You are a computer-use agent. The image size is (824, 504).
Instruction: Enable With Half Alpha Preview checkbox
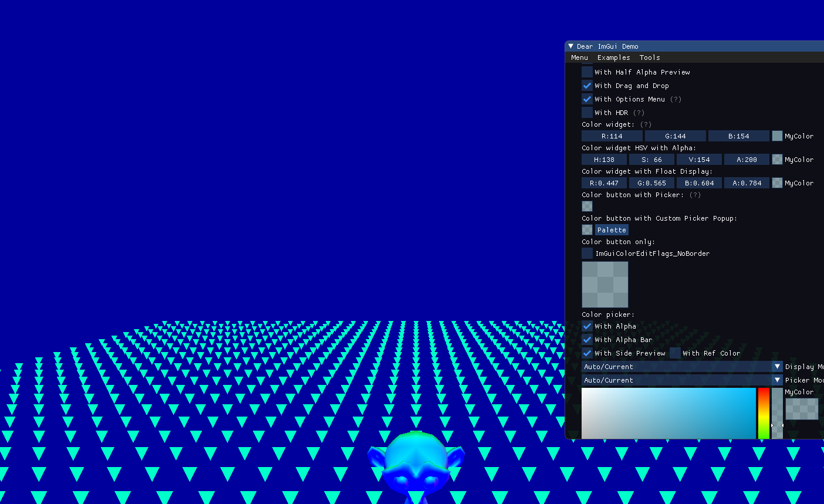tap(587, 72)
